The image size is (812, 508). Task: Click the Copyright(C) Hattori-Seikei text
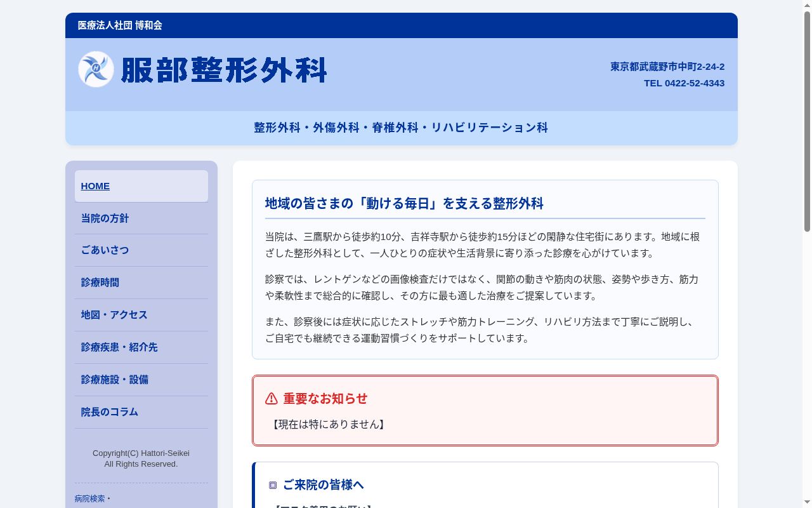141,453
